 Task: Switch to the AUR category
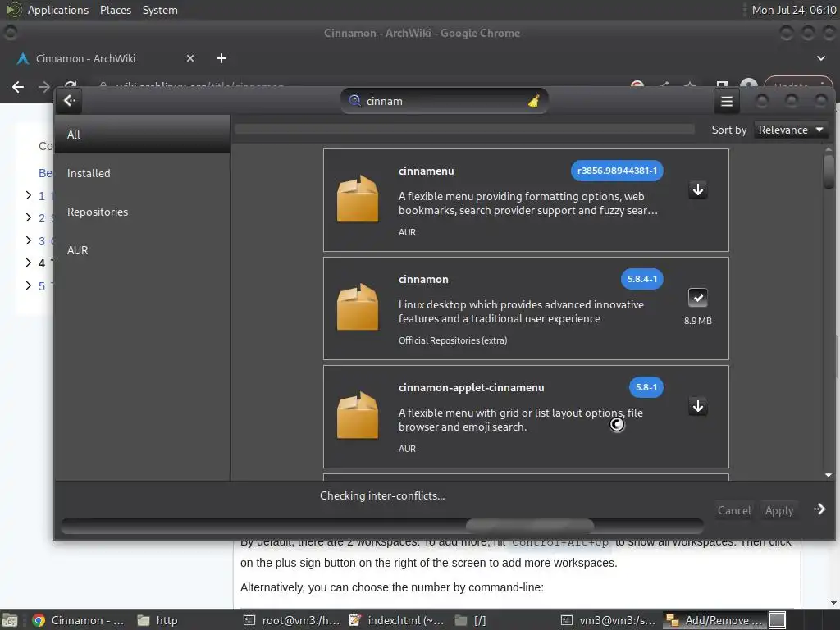[143, 250]
